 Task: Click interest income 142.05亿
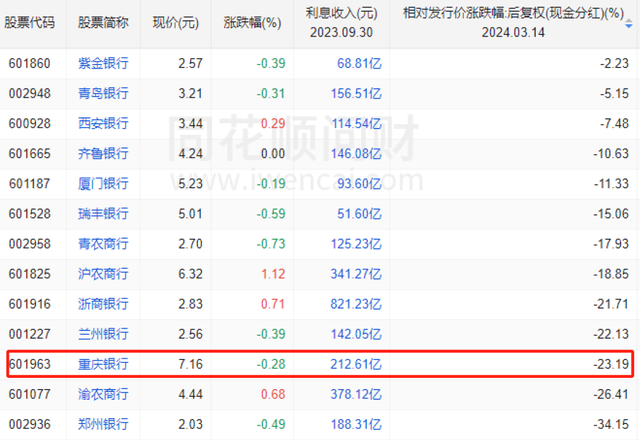point(356,334)
